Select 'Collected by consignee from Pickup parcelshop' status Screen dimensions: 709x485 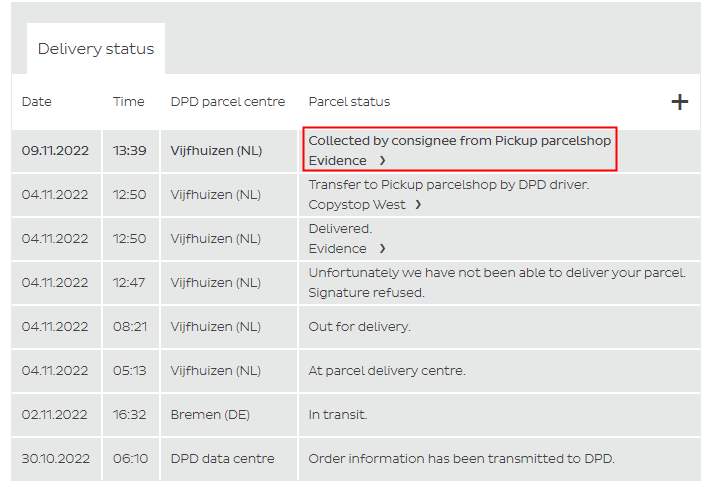459,141
